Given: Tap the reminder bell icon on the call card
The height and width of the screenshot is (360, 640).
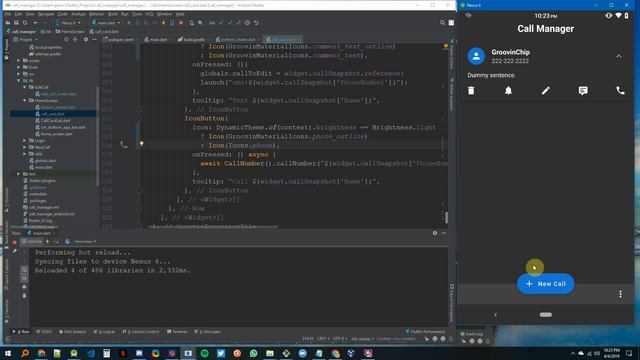Looking at the screenshot, I should coord(508,91).
